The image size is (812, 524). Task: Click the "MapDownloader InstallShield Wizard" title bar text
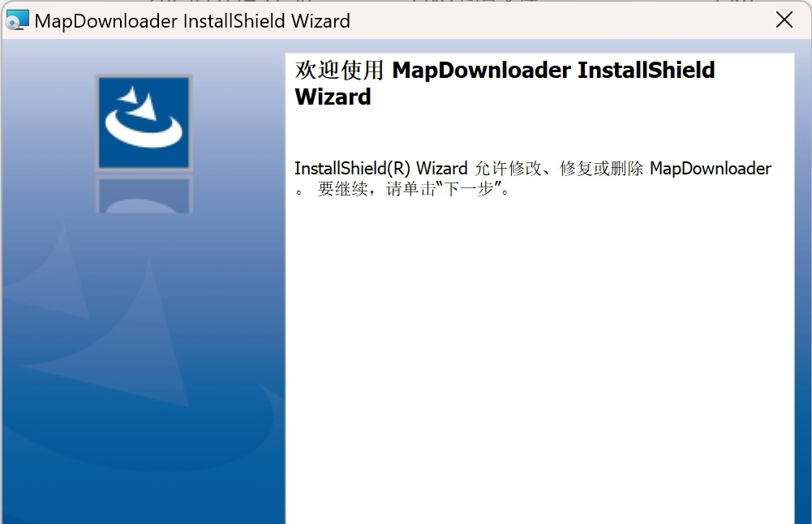[x=192, y=21]
